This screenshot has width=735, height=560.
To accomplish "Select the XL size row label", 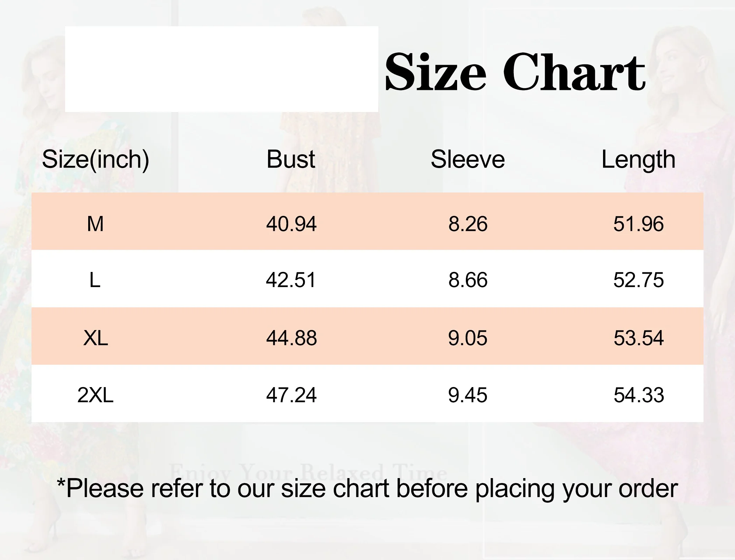I will 96,338.
